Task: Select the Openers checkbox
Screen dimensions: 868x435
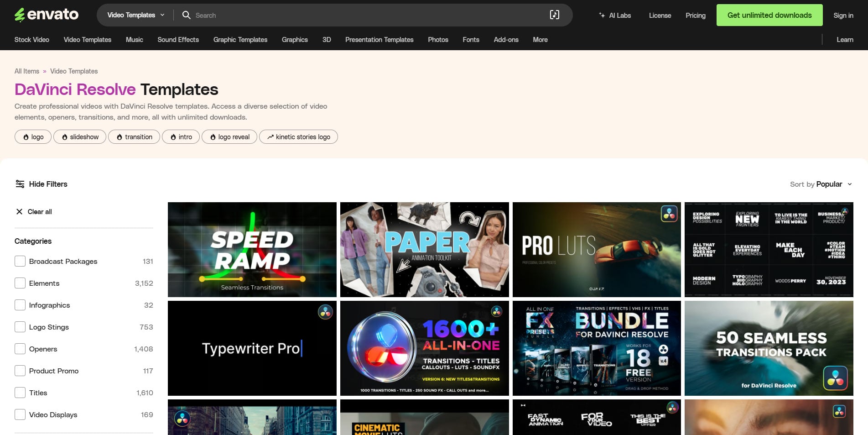Action: [x=20, y=349]
